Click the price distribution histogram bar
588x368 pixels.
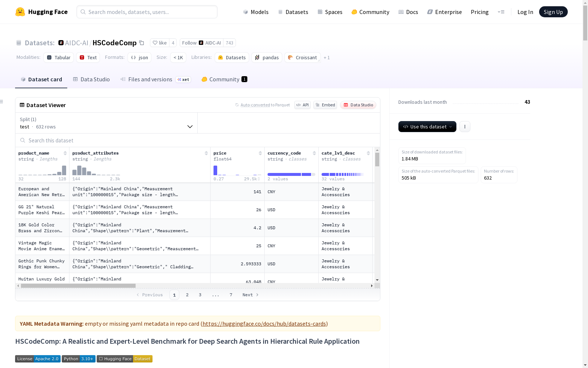[215, 170]
